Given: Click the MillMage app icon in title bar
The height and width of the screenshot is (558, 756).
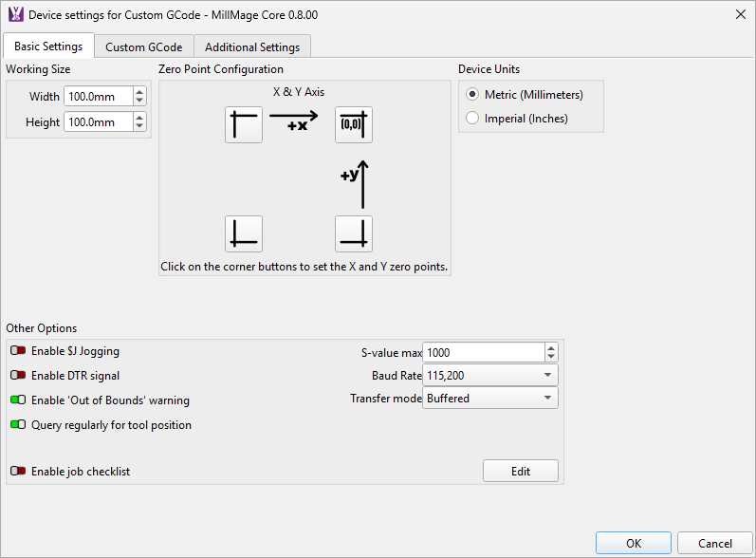Looking at the screenshot, I should [x=15, y=14].
